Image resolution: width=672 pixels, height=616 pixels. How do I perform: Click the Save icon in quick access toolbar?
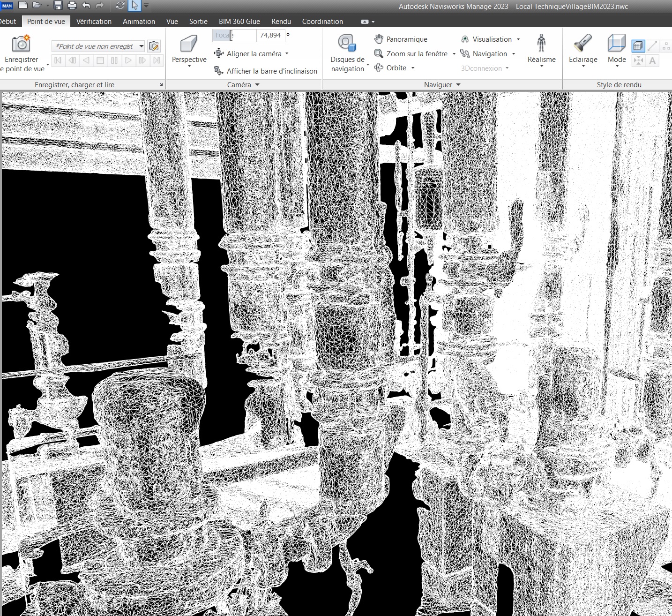[x=58, y=6]
